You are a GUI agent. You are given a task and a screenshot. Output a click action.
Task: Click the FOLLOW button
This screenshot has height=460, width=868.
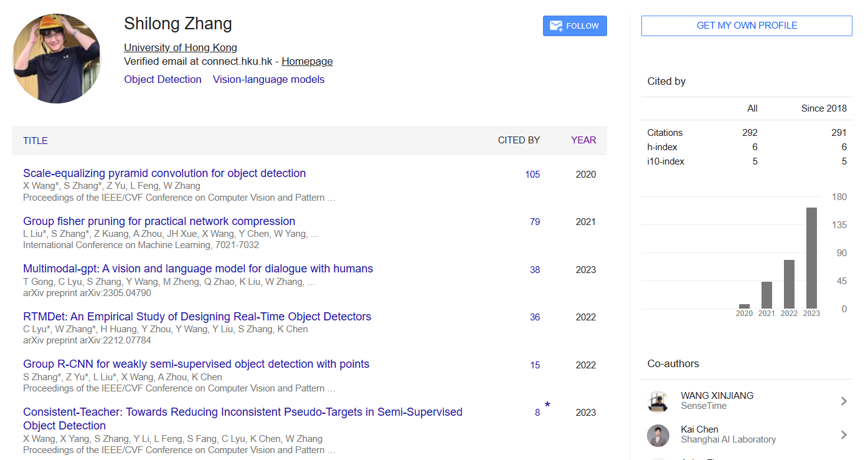pos(575,26)
